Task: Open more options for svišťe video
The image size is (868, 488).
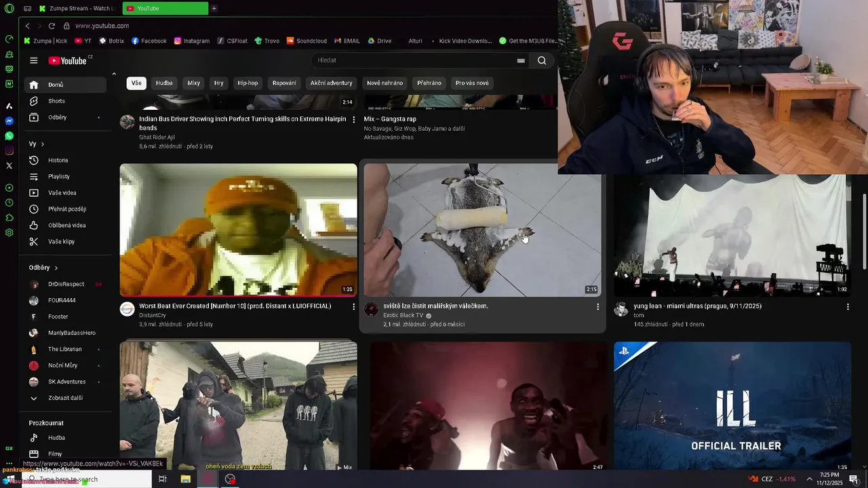Action: click(597, 306)
